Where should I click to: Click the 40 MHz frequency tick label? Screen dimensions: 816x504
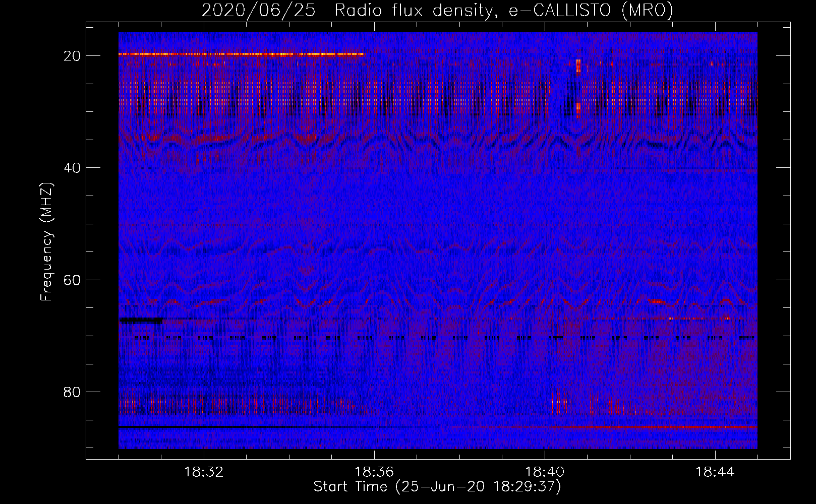coord(72,168)
